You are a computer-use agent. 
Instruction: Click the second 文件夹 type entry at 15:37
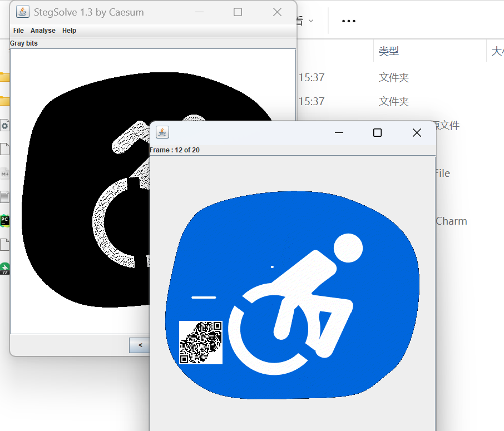click(x=394, y=101)
